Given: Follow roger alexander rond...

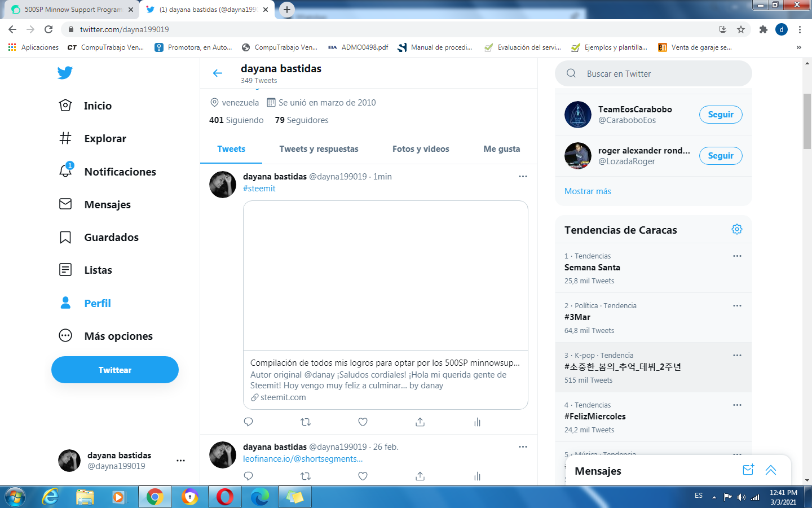Looking at the screenshot, I should [721, 156].
